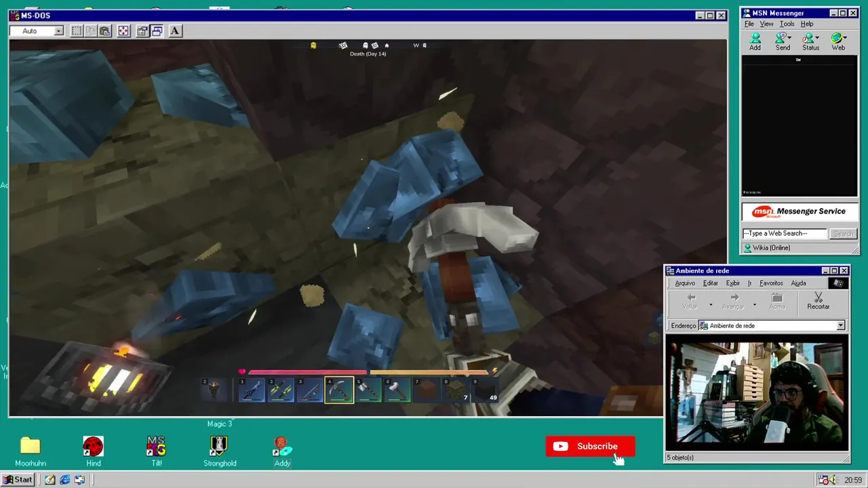Select the shovel in hotbar slot 5
The image size is (868, 488).
click(x=368, y=390)
